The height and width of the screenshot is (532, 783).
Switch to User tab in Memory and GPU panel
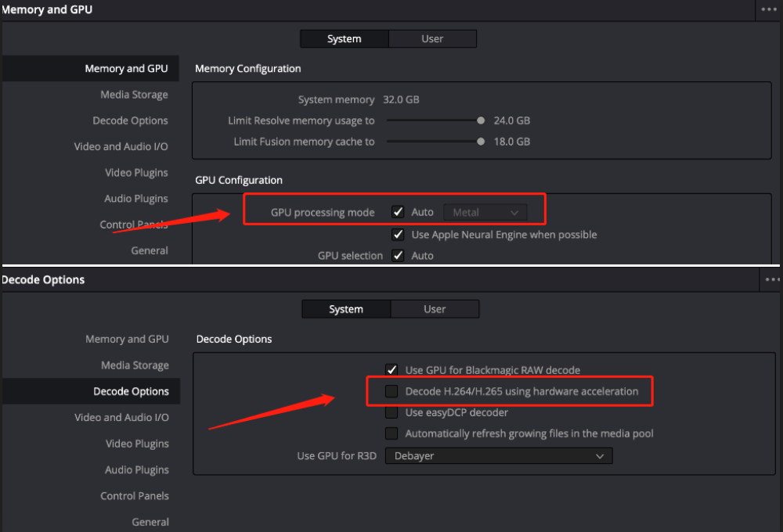tap(432, 39)
